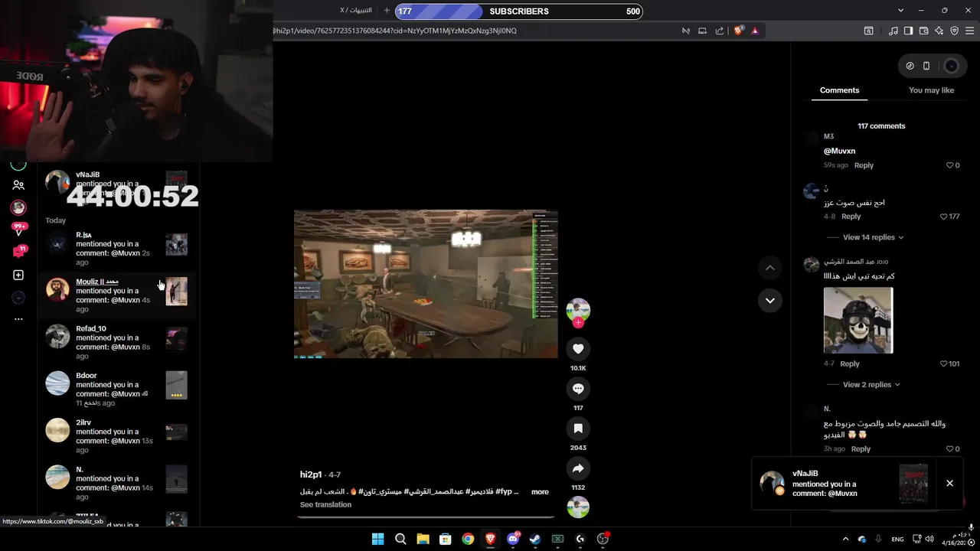Click the Upload plus icon in sidebar
This screenshot has height=551, width=980.
click(18, 275)
